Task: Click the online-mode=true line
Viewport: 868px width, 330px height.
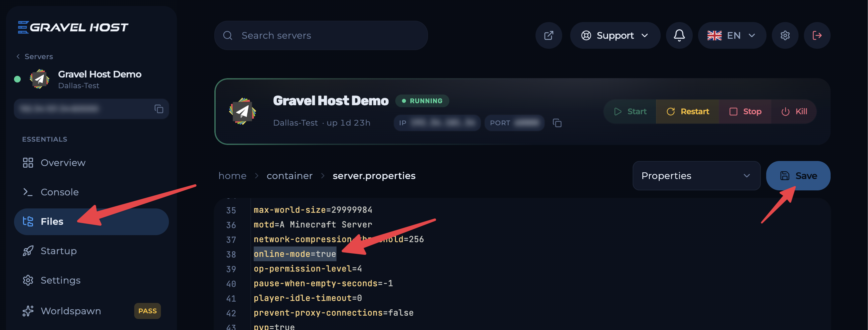Action: (295, 254)
